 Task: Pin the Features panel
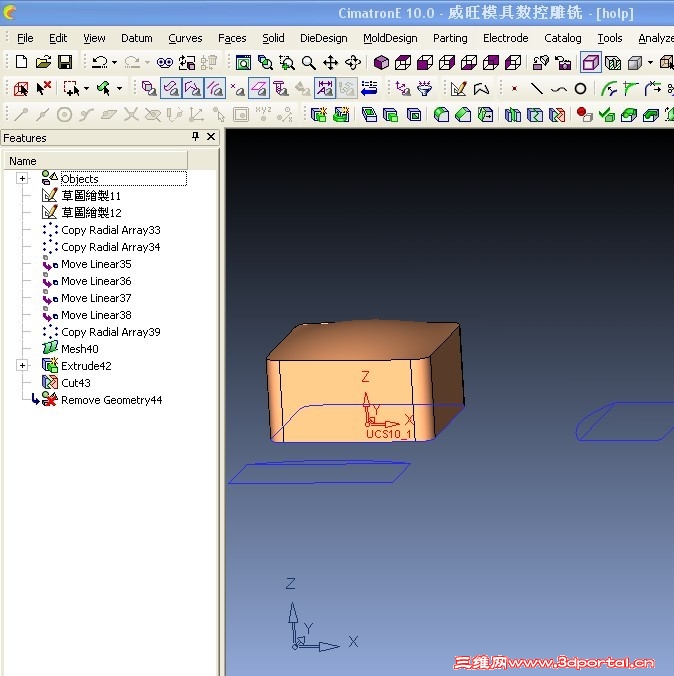click(196, 137)
